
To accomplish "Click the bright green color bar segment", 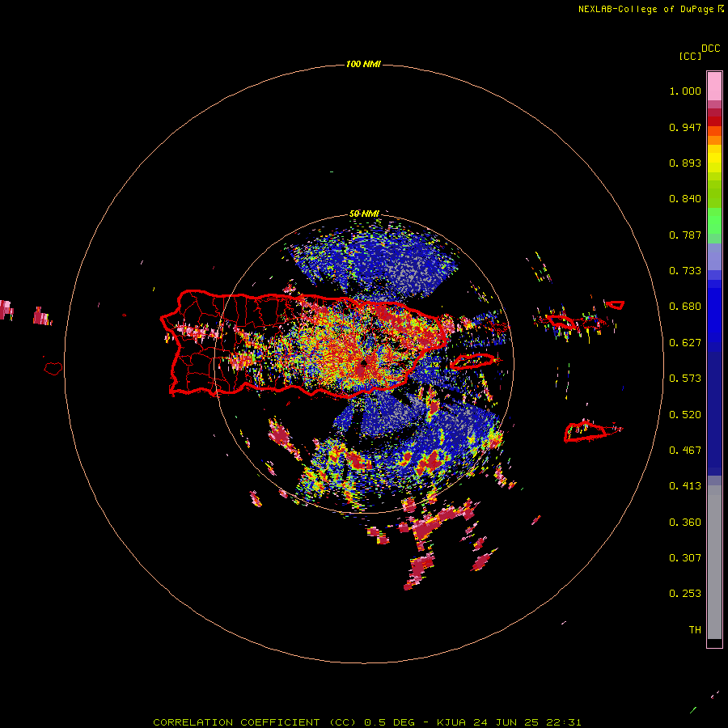I will (714, 221).
